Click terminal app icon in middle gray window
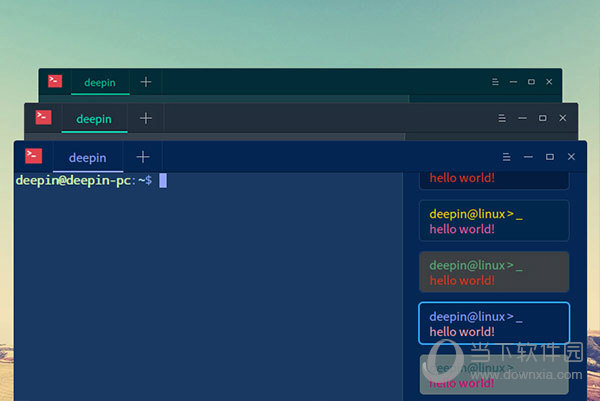The height and width of the screenshot is (401, 600). pos(43,117)
